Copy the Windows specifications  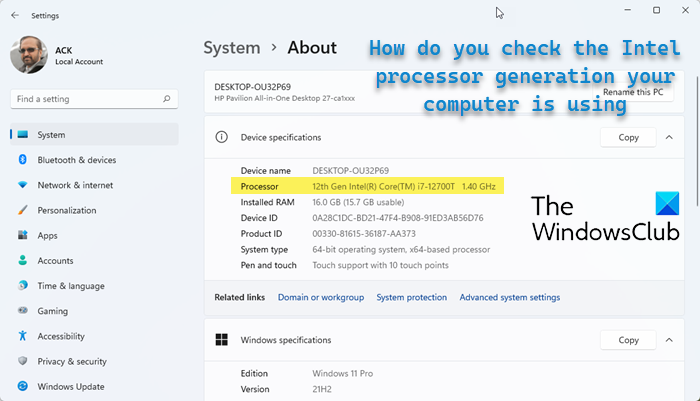tap(628, 340)
